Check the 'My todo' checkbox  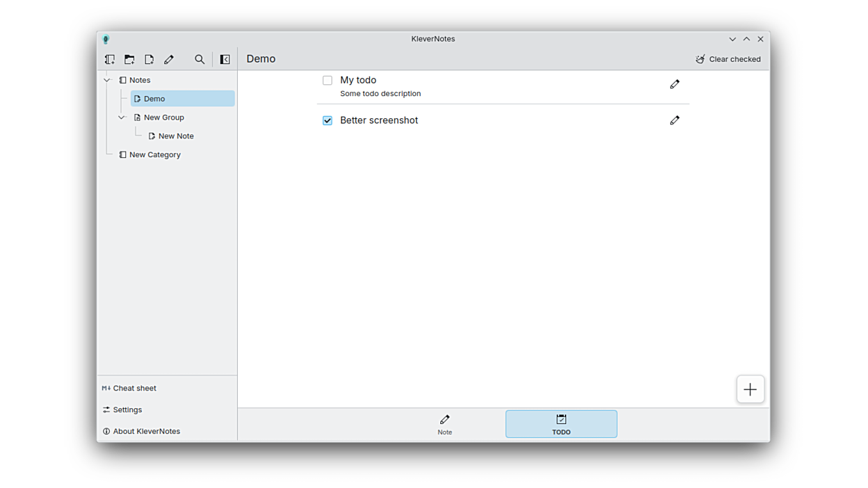tap(328, 81)
